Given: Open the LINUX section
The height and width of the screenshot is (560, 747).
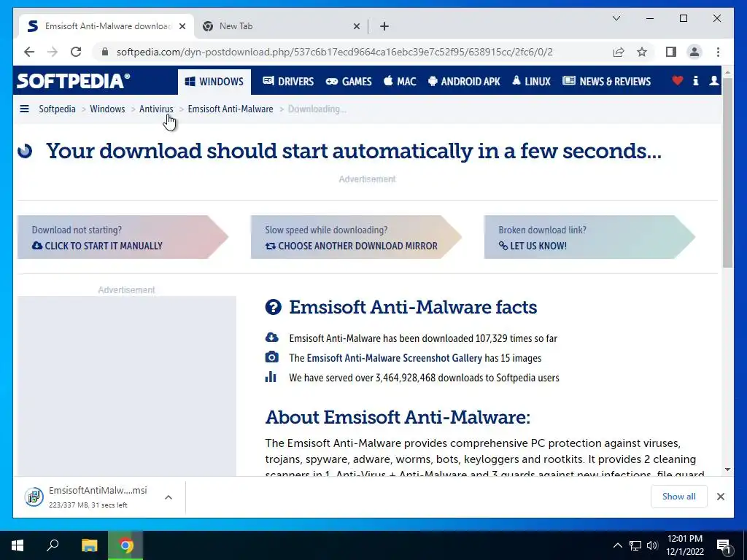Looking at the screenshot, I should tap(531, 82).
